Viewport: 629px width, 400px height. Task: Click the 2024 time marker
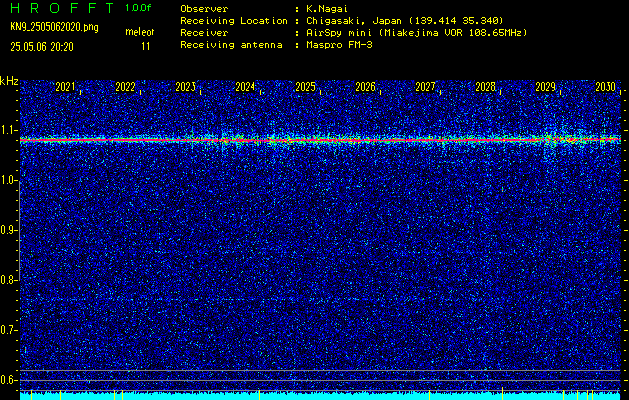click(x=245, y=87)
